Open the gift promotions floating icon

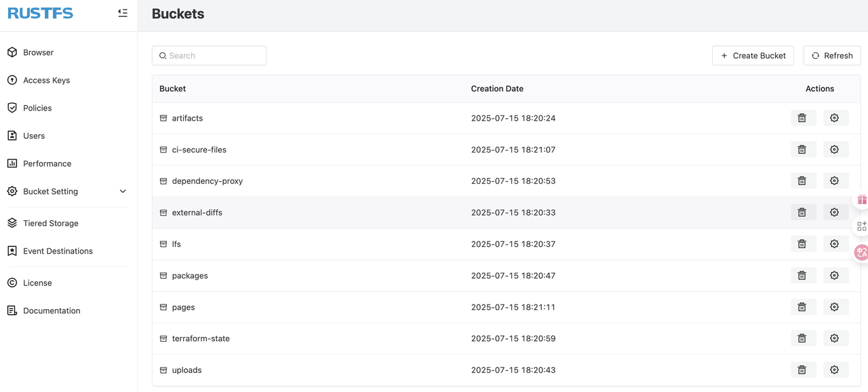(861, 199)
